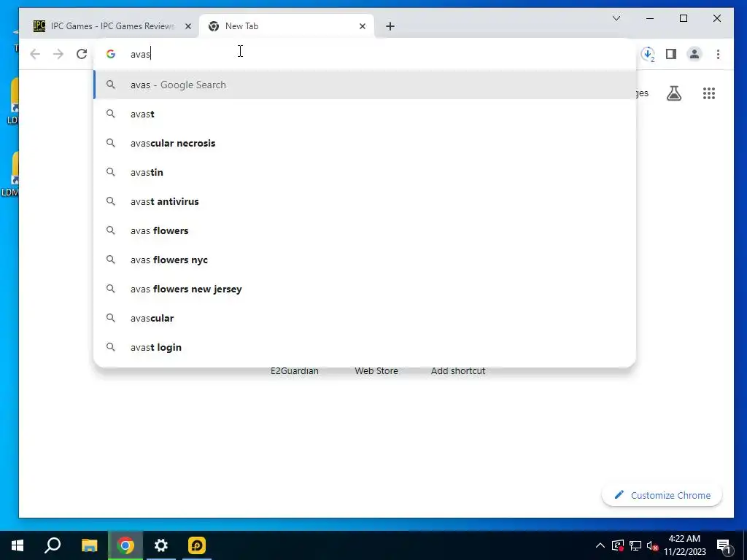
Task: Go forward with the forward arrow
Action: point(58,54)
